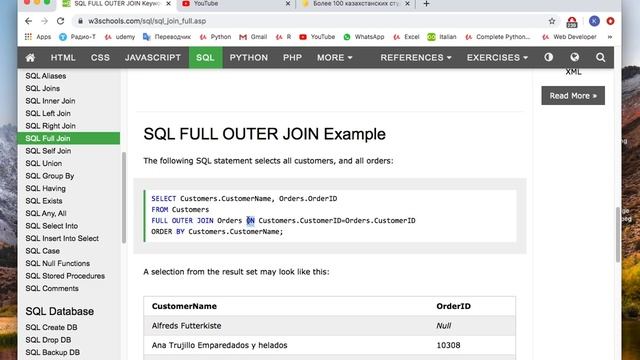Open SQL Drop DB in sidebar
Viewport: 640px width, 360px height.
tap(48, 340)
